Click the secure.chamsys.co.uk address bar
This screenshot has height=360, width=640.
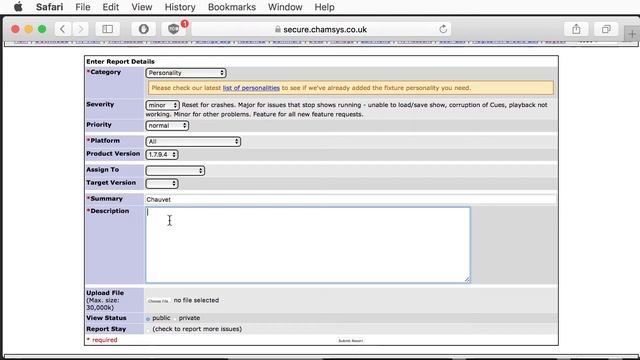321,29
